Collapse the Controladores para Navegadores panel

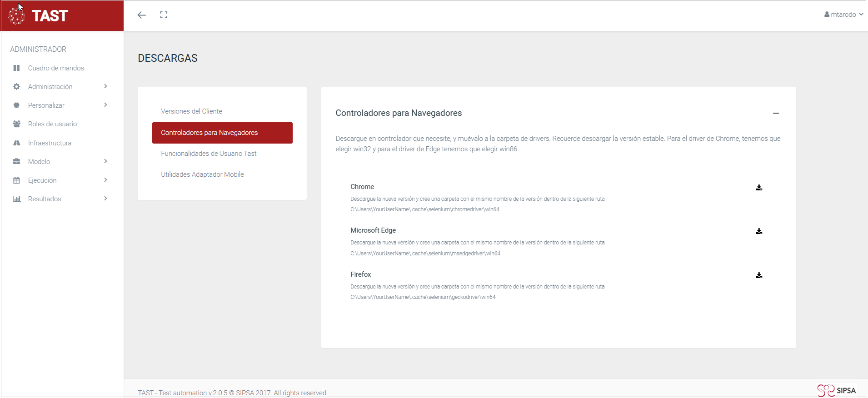pos(776,113)
